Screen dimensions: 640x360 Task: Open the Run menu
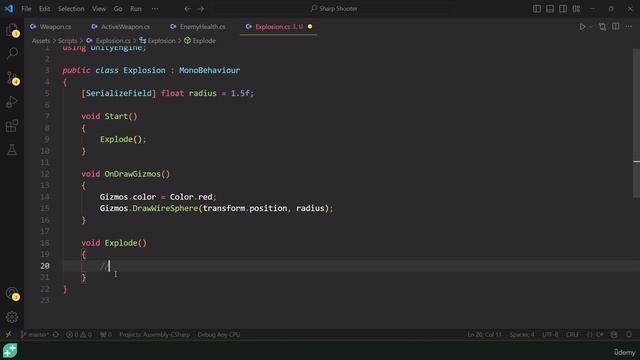click(x=136, y=9)
